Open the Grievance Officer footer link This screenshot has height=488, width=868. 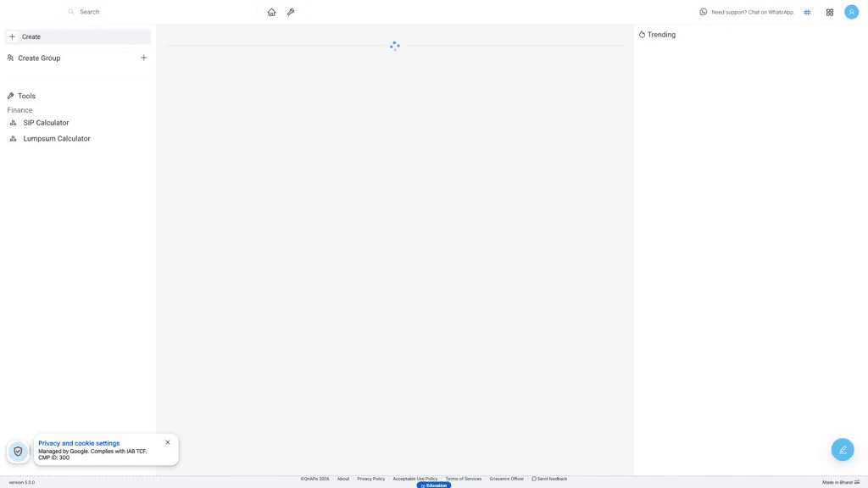click(x=507, y=479)
